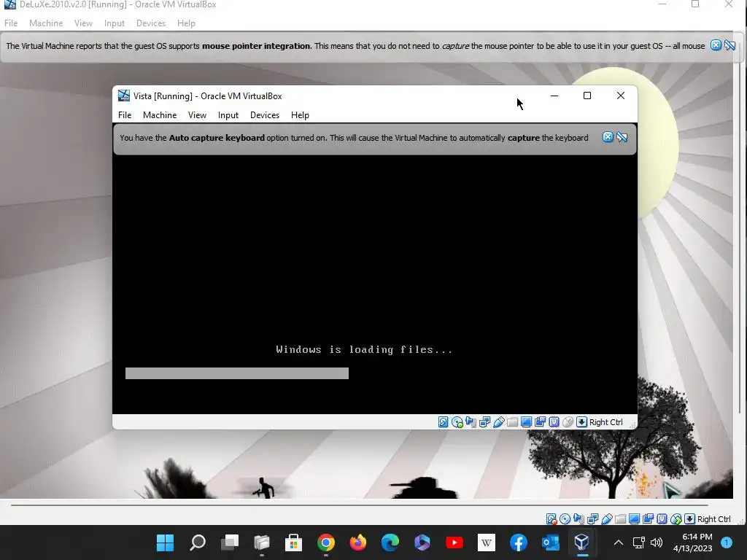Click mouse integration icon in Vista status bar
The width and height of the screenshot is (747, 560).
[568, 422]
